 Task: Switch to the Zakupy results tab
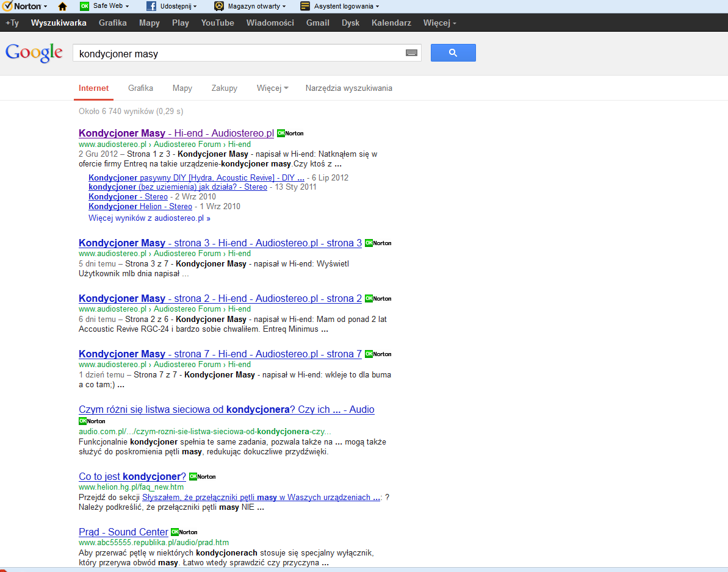(224, 88)
